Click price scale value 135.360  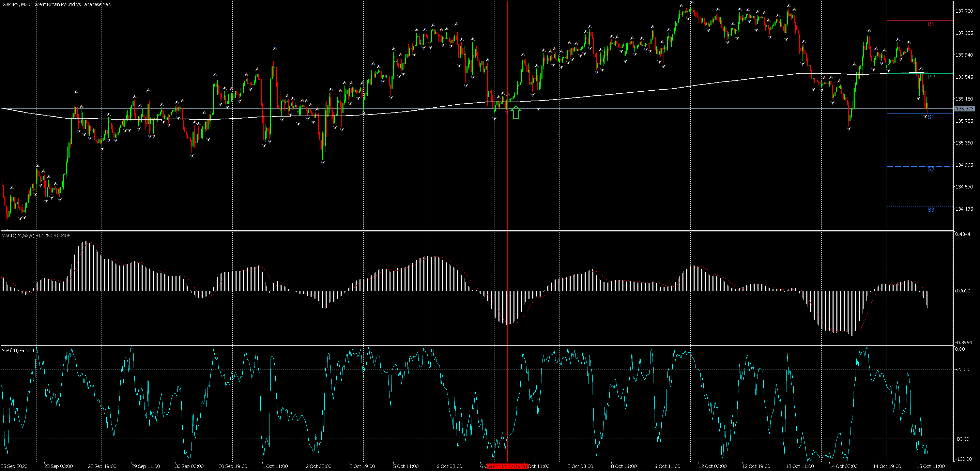pos(964,143)
